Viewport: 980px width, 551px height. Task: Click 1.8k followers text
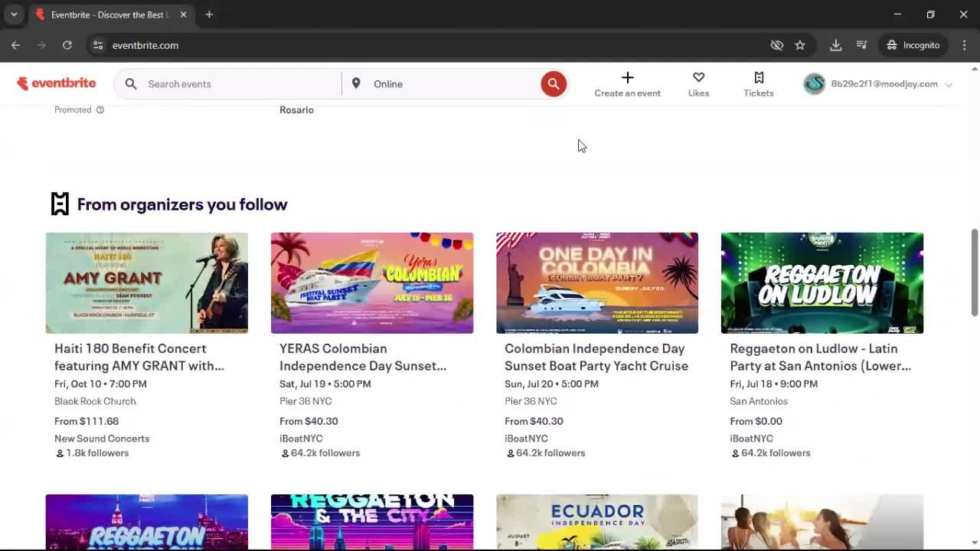[97, 453]
